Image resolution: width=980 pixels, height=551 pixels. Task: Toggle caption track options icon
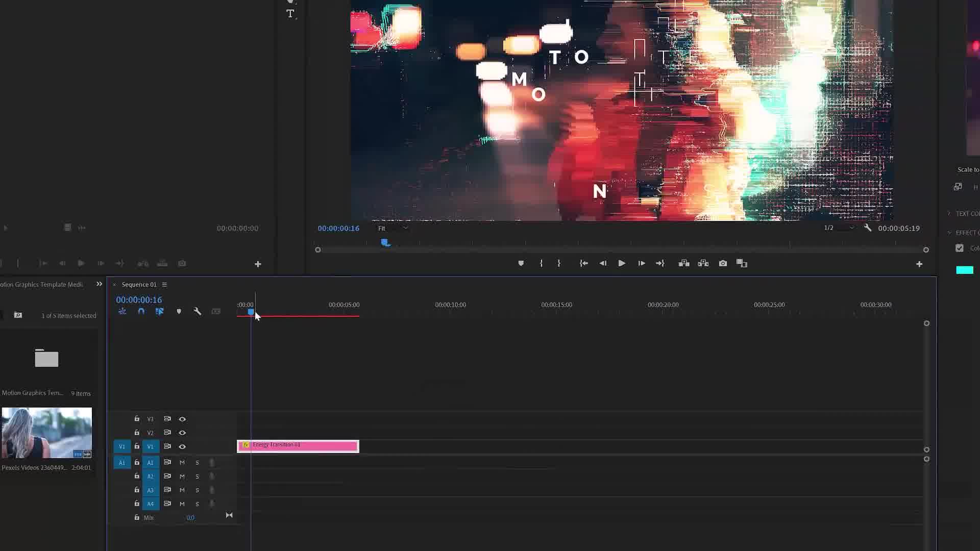pyautogui.click(x=216, y=311)
